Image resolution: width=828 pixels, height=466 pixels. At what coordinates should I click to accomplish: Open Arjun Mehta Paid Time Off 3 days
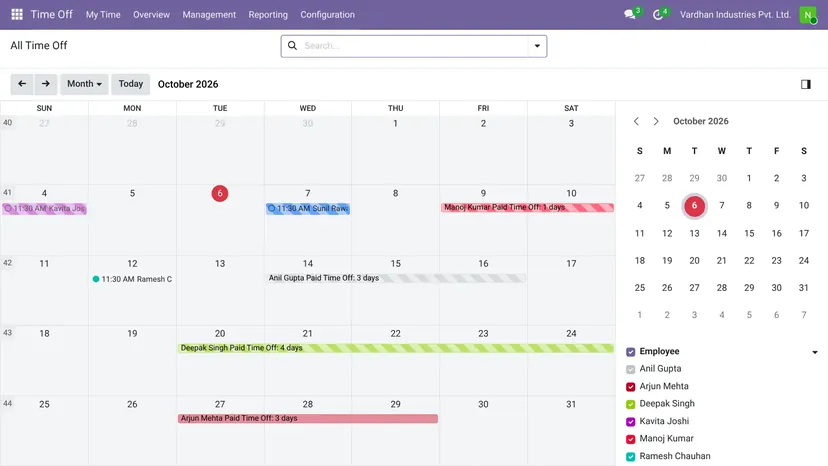tap(308, 418)
